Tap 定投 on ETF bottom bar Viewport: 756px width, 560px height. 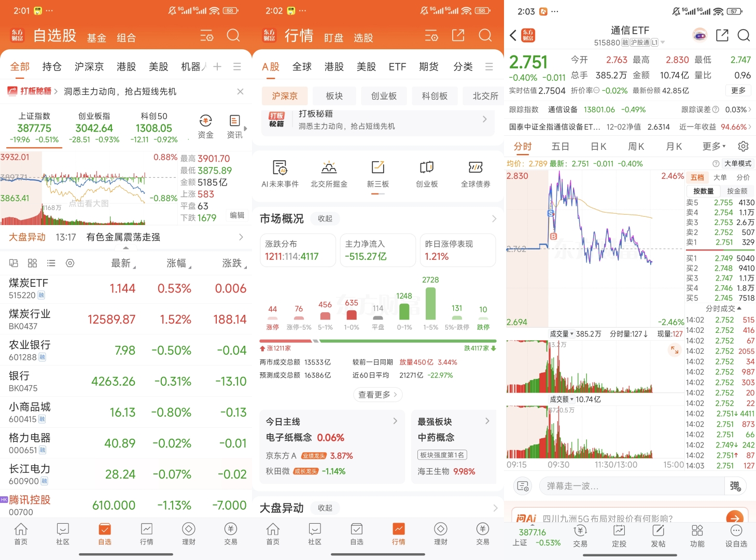pos(619,536)
